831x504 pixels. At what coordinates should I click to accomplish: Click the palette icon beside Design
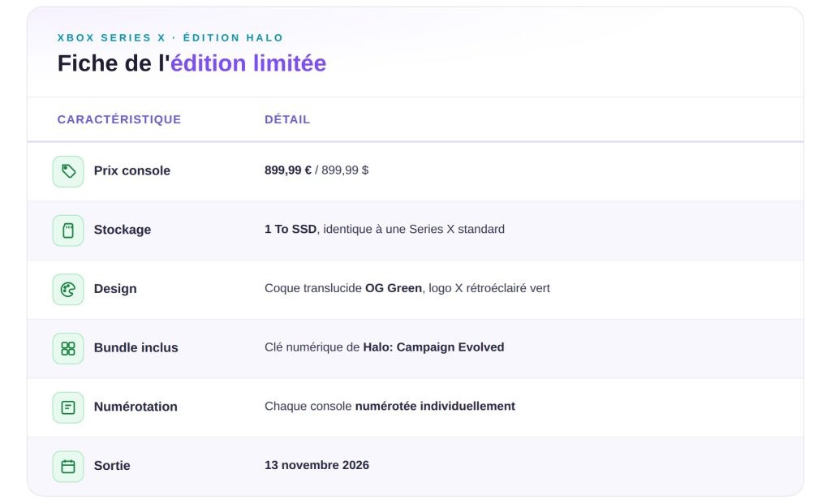click(68, 290)
